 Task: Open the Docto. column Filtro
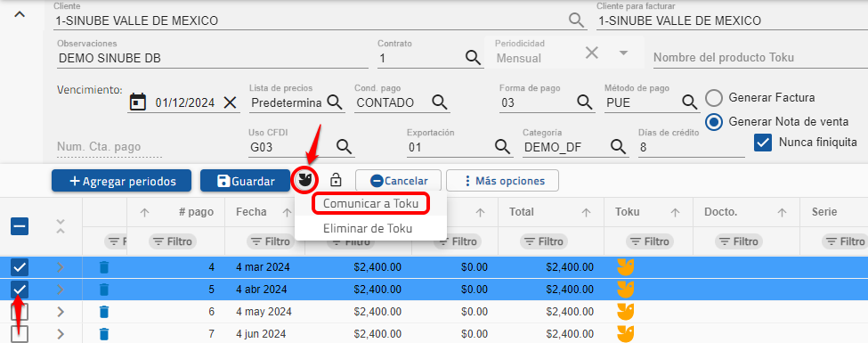coord(738,241)
